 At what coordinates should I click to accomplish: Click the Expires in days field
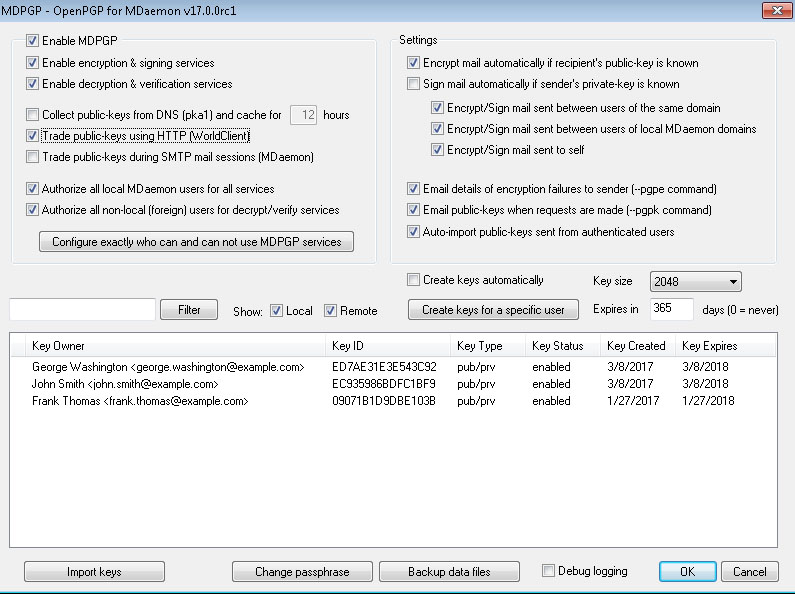pyautogui.click(x=672, y=309)
